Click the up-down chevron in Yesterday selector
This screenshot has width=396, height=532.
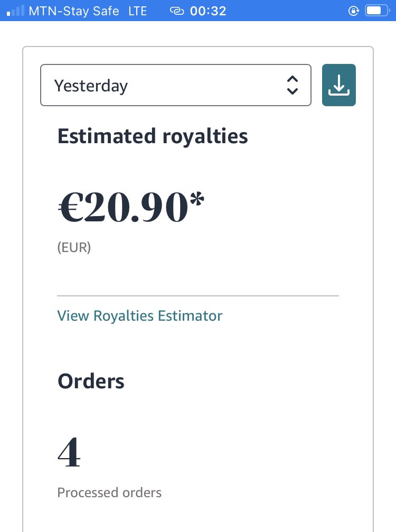[293, 85]
